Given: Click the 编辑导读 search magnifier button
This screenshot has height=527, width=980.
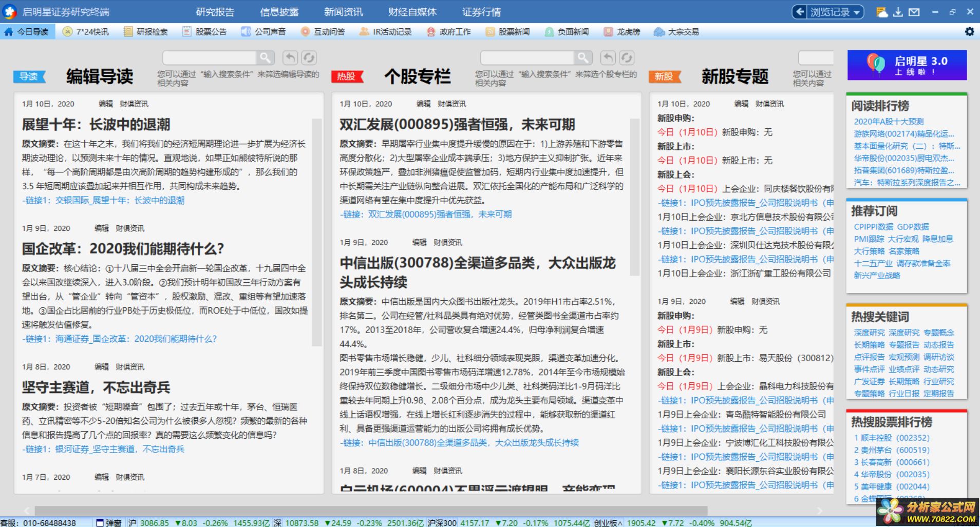Looking at the screenshot, I should click(265, 57).
